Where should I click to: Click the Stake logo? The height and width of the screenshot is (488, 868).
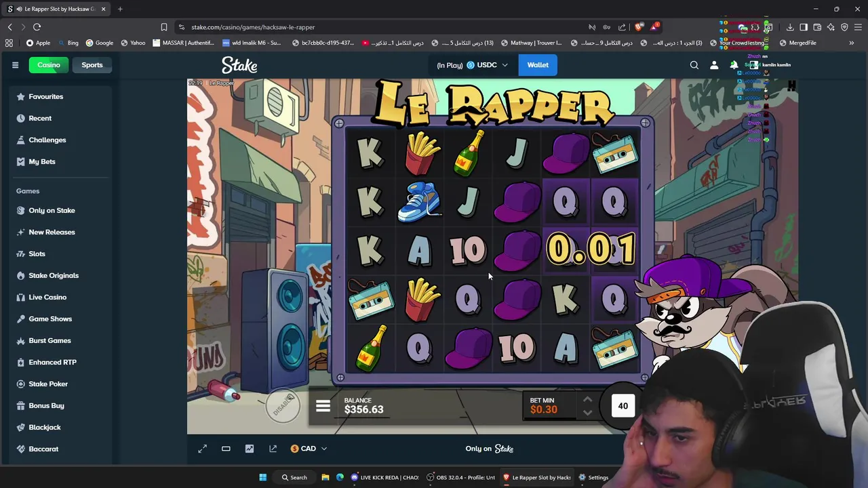point(239,65)
